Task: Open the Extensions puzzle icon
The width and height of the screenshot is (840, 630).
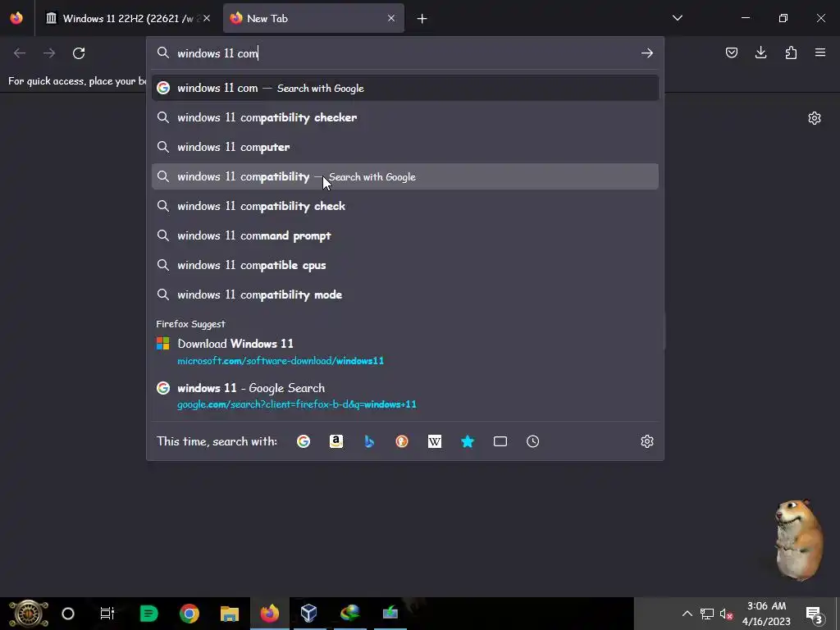Action: tap(791, 52)
